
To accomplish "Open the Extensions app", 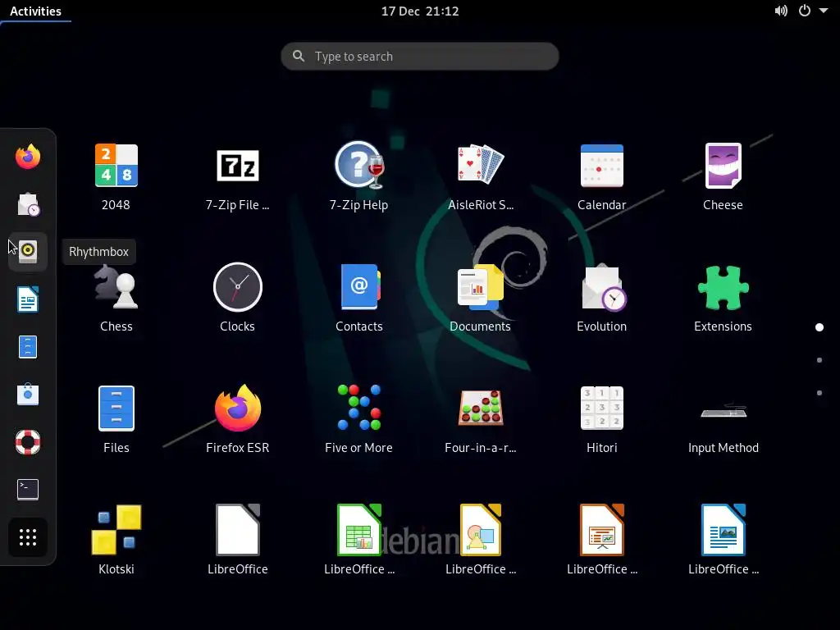I will tap(724, 288).
